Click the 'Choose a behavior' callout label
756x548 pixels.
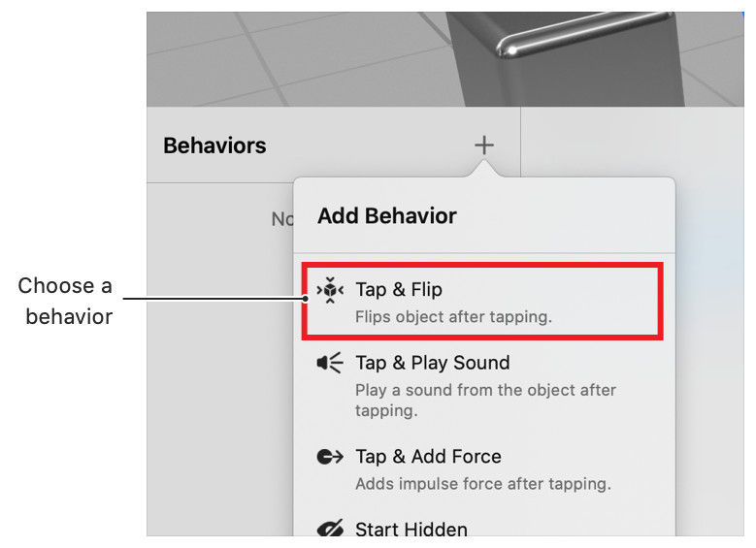pyautogui.click(x=65, y=301)
